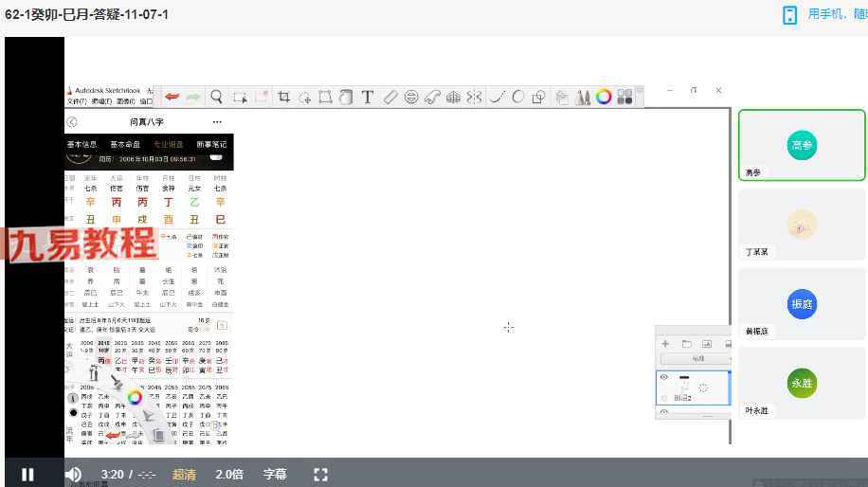
Task: Add a new layer with plus icon
Action: (x=665, y=344)
